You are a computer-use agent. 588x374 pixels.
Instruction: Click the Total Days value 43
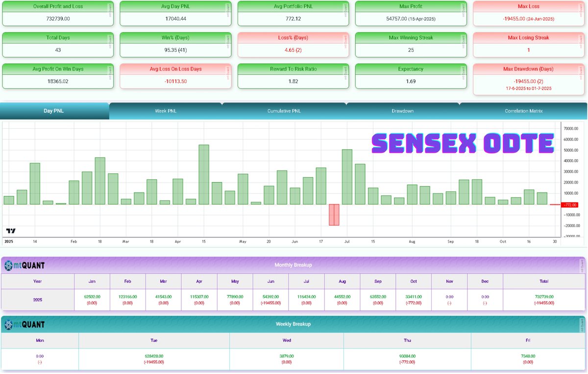coord(58,50)
